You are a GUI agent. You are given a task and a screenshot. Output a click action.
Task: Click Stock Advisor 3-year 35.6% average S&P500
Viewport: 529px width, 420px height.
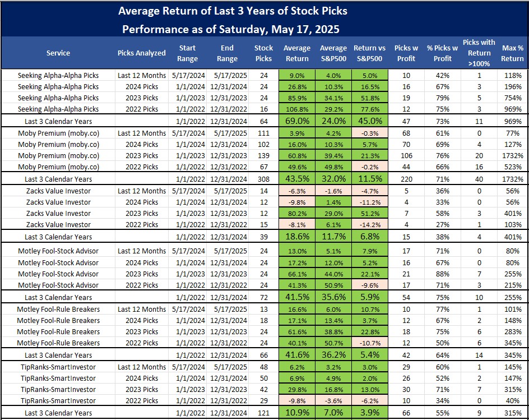point(333,297)
